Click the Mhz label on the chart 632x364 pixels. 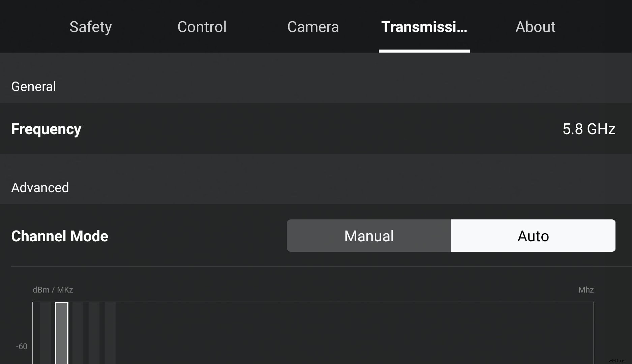586,290
